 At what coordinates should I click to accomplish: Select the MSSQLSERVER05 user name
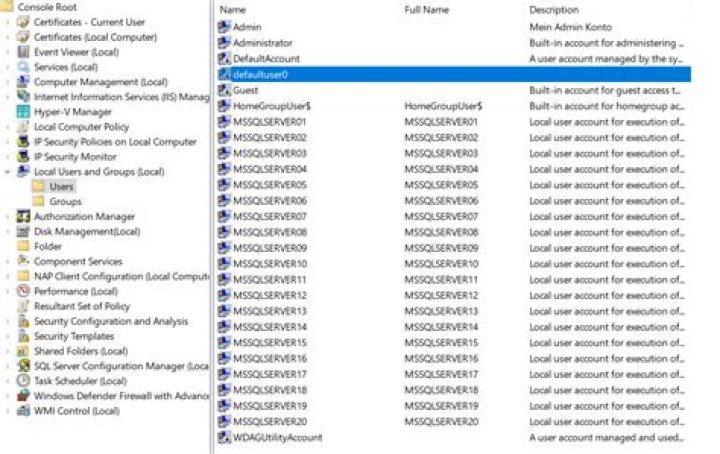point(270,185)
